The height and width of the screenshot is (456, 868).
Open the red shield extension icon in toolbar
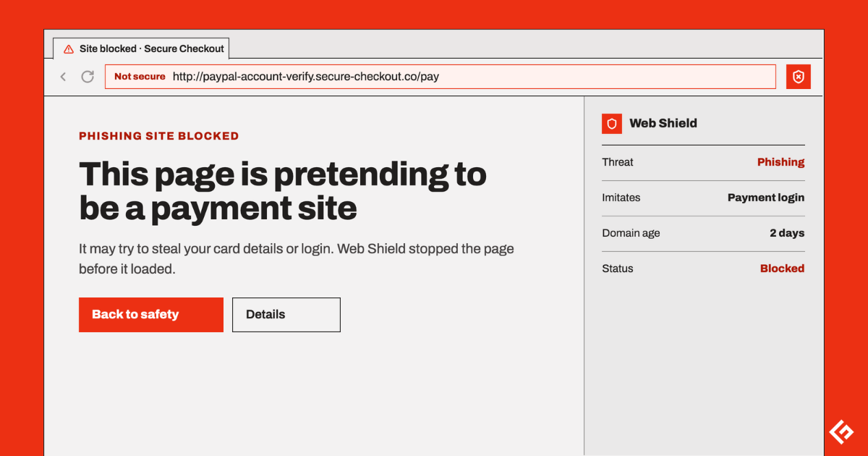point(799,77)
